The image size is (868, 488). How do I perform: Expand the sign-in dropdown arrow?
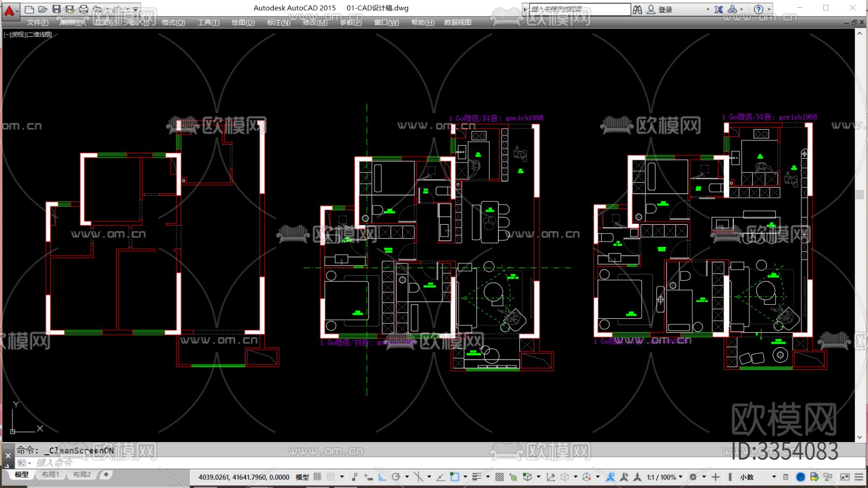[708, 9]
